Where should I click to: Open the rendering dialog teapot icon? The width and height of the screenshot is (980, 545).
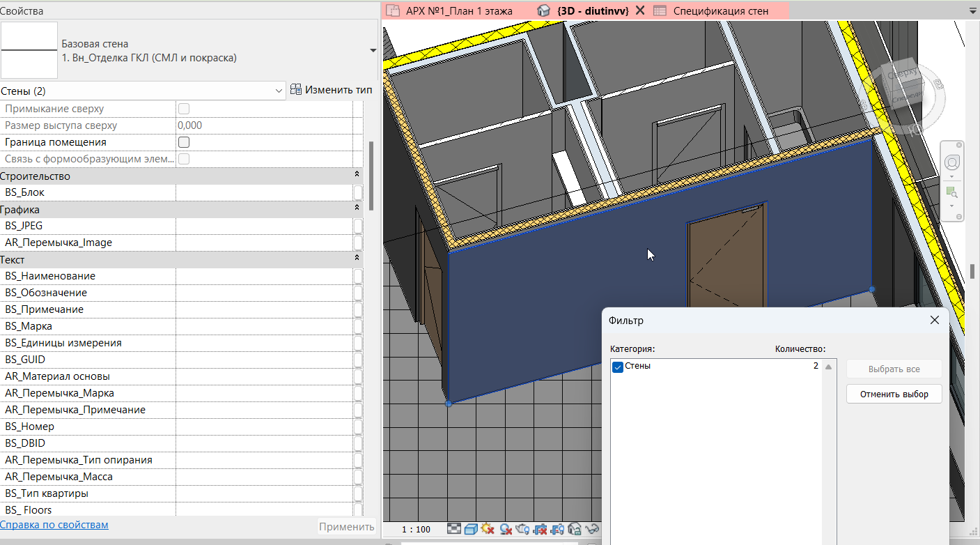pos(522,530)
